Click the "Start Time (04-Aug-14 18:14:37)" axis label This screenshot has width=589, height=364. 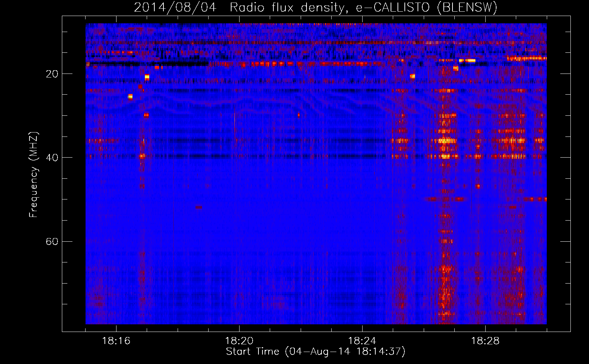pyautogui.click(x=316, y=352)
